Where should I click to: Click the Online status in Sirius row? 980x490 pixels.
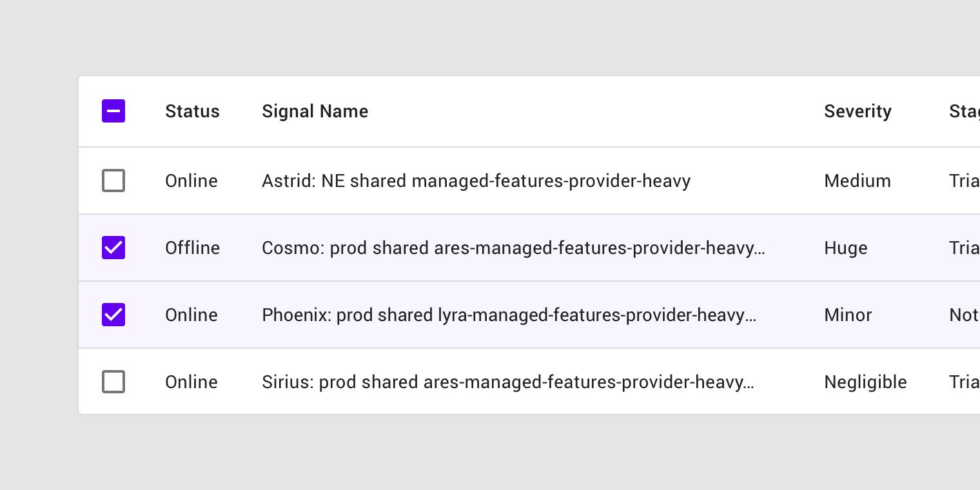(191, 382)
